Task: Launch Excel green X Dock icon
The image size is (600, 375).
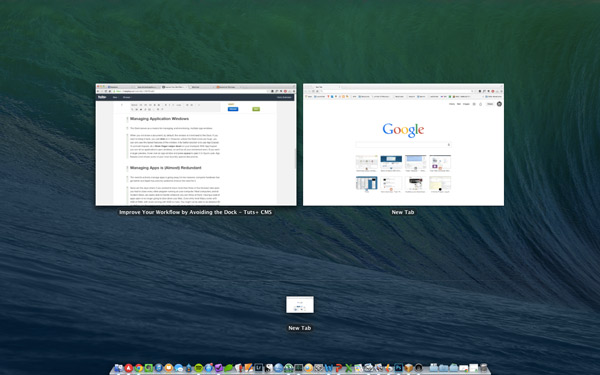Action: click(349, 368)
